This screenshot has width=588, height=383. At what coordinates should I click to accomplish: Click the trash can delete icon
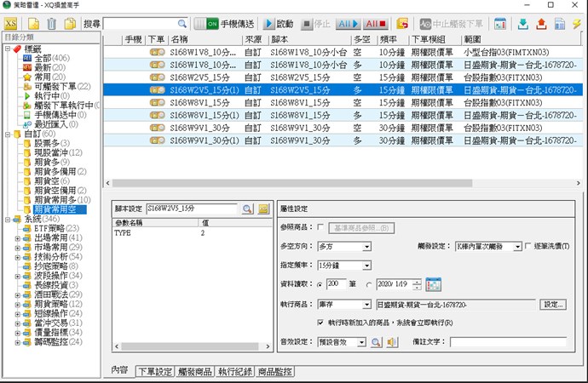(50, 23)
